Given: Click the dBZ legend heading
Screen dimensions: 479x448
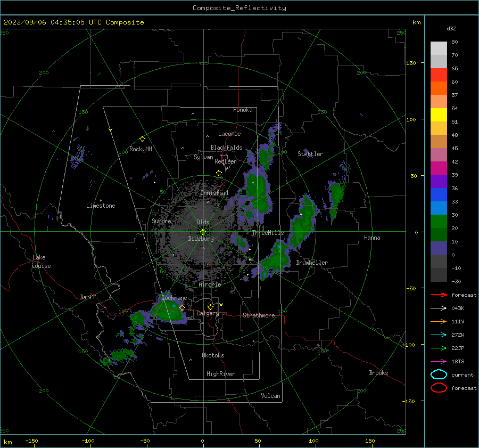Looking at the screenshot, I should pos(451,29).
